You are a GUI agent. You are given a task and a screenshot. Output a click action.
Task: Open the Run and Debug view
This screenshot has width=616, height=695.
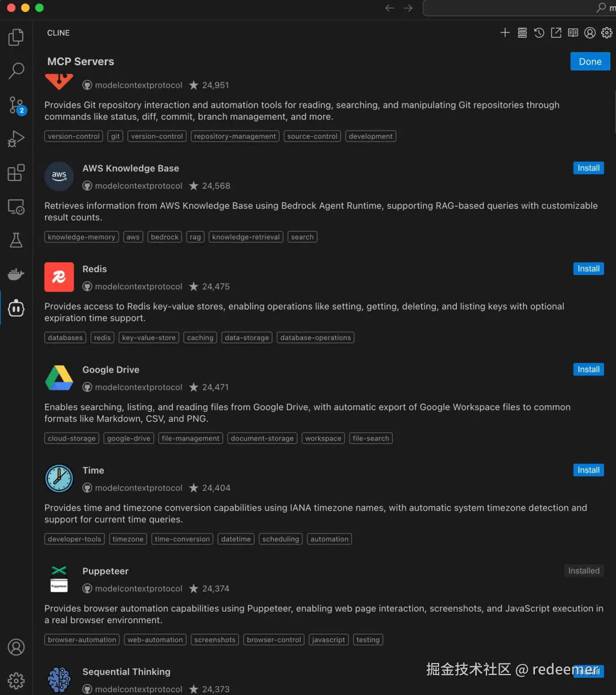(x=16, y=139)
